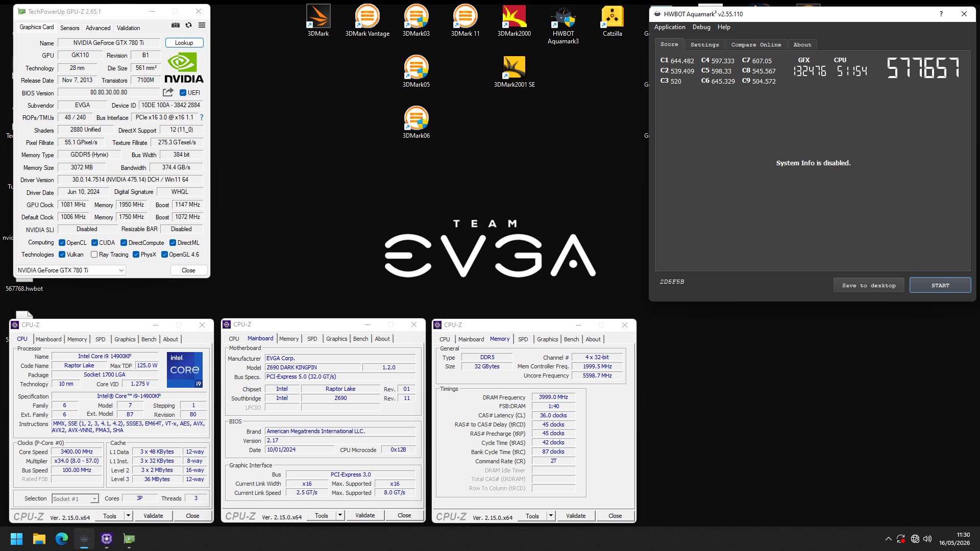Toggle CUDA checkbox in GPU-Z
The height and width of the screenshot is (551, 980).
pos(94,243)
